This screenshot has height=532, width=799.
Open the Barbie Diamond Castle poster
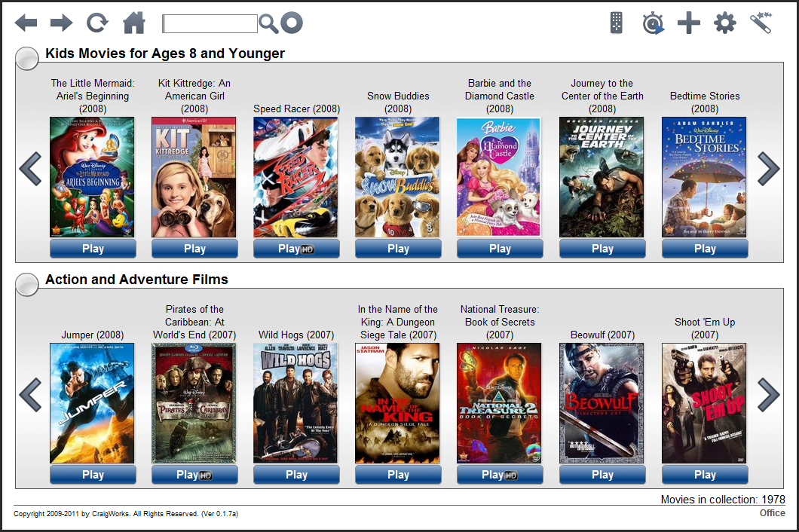coord(499,177)
